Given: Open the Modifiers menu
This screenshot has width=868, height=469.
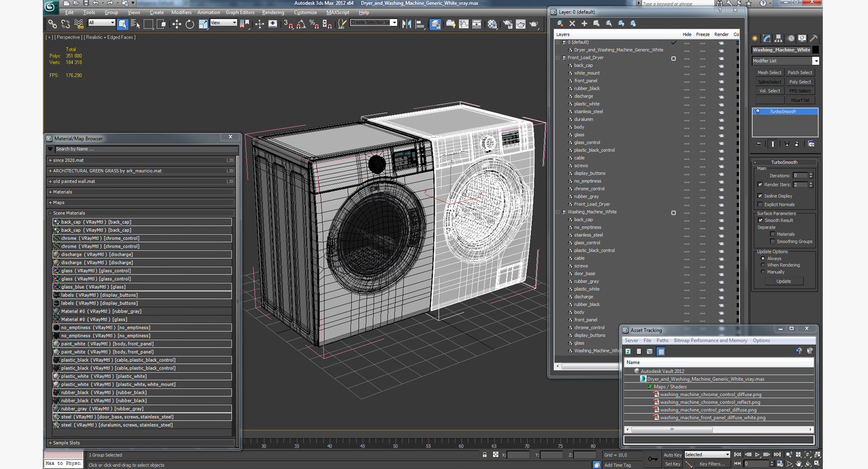Looking at the screenshot, I should click(x=181, y=12).
